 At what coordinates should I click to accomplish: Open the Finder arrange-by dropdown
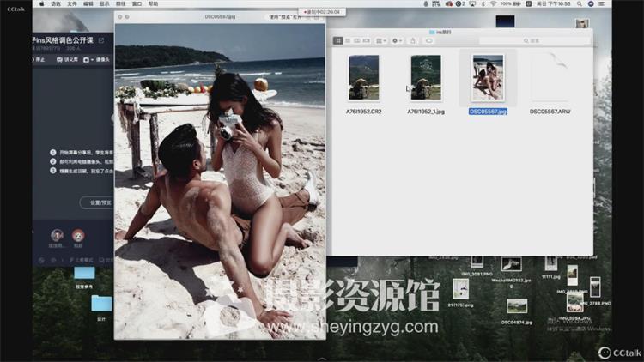click(380, 40)
